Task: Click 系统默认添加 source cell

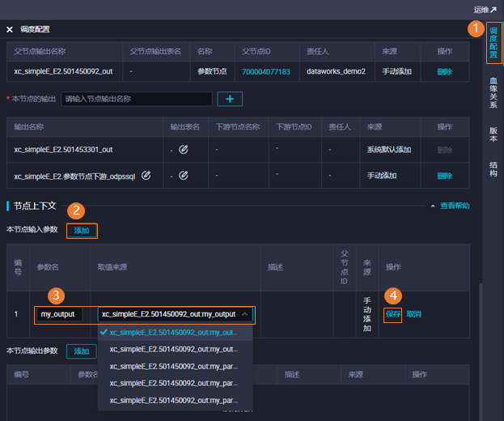Action: [389, 150]
